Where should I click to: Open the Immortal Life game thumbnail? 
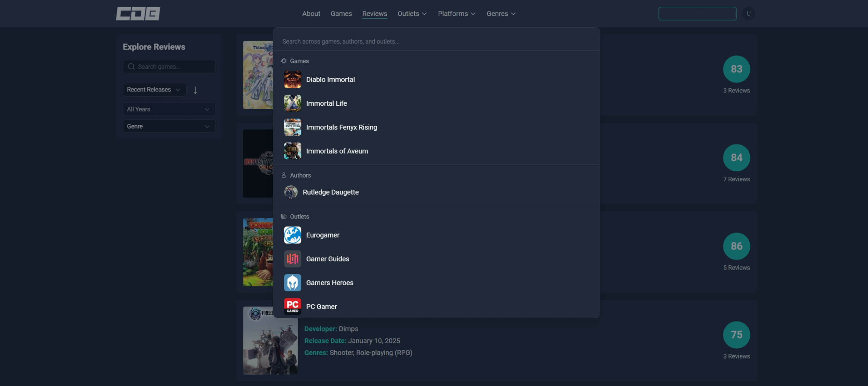tap(292, 104)
